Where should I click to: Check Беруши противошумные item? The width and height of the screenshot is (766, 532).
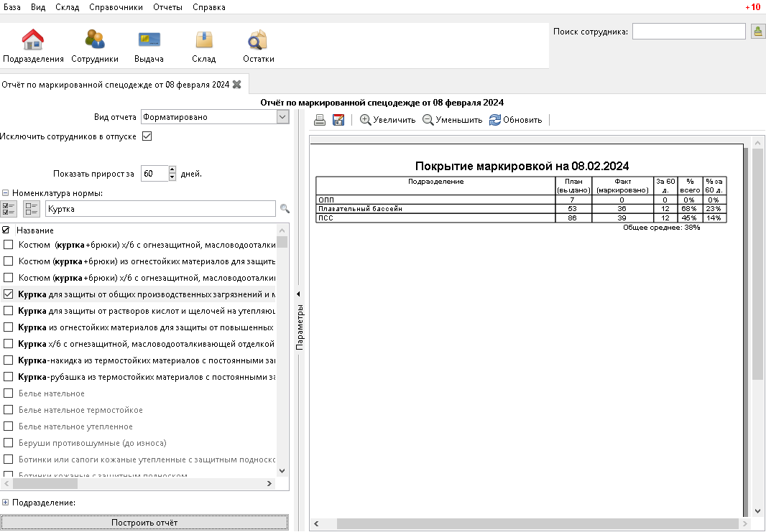(x=9, y=443)
